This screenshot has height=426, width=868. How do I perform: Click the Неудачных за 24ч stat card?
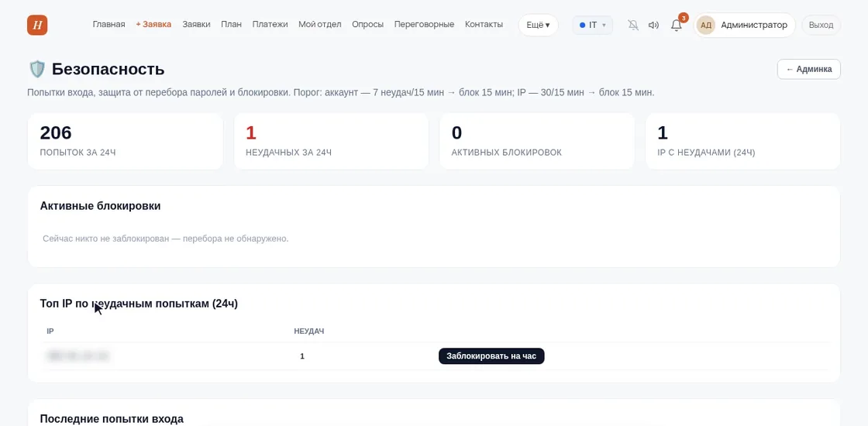tap(331, 141)
